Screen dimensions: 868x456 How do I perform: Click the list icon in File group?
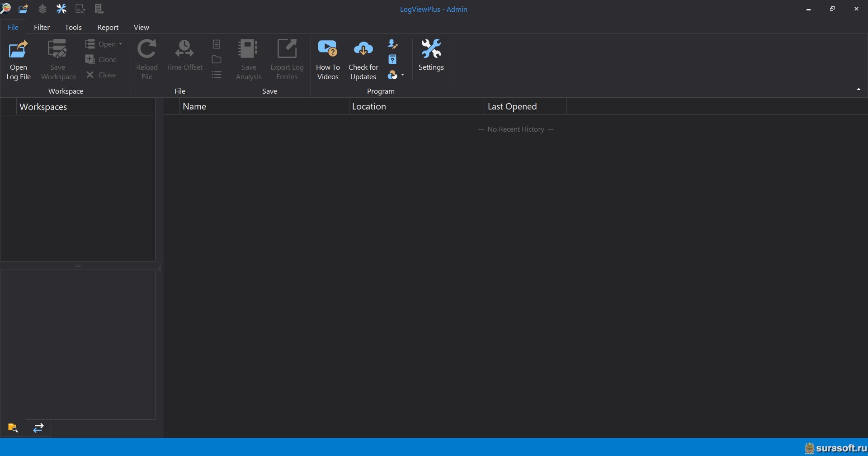[217, 75]
